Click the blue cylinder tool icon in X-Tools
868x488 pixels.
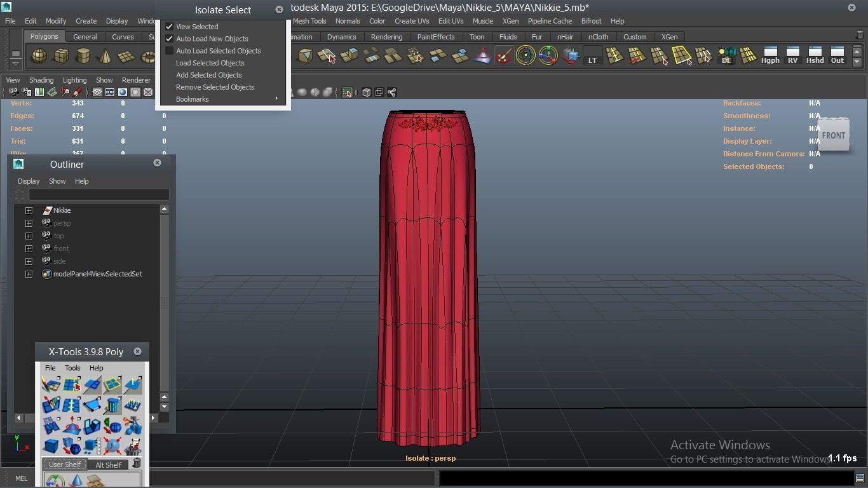pyautogui.click(x=112, y=405)
